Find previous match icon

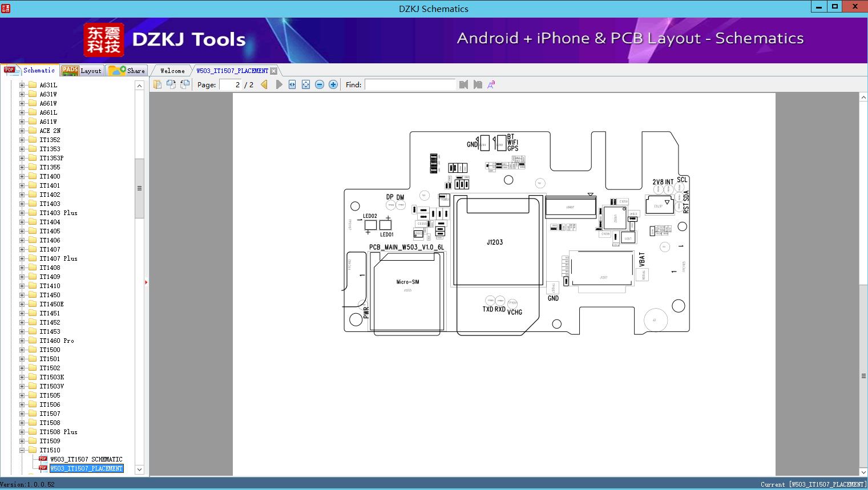(x=463, y=84)
